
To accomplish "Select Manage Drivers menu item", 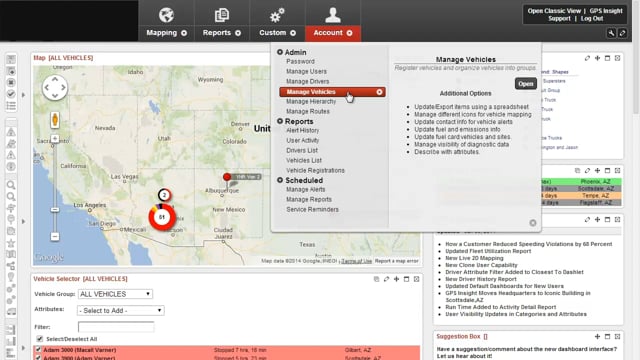I will (x=307, y=81).
